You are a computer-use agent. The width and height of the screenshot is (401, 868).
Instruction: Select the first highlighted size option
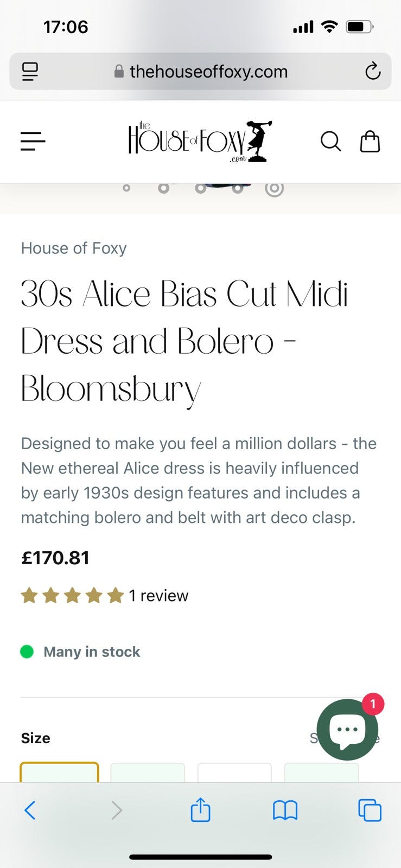[x=60, y=772]
